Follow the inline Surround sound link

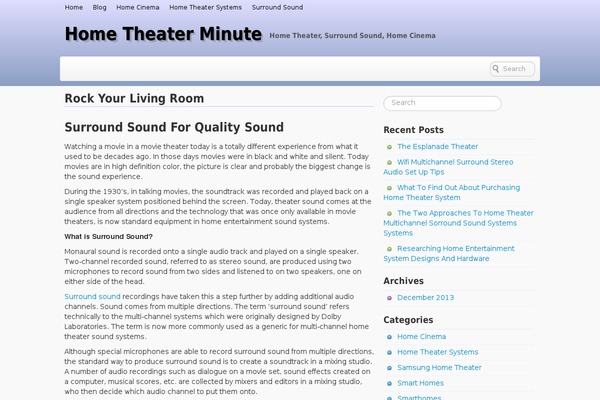coord(92,297)
